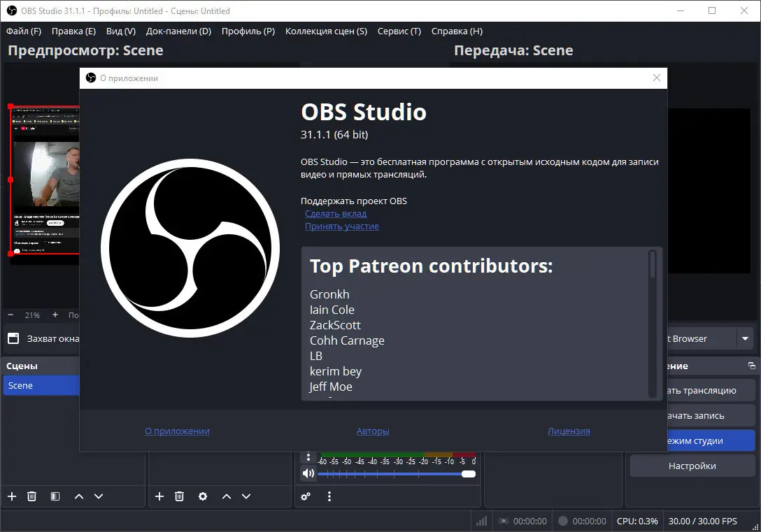Close the About dialog
This screenshot has height=532, width=761.
[657, 78]
